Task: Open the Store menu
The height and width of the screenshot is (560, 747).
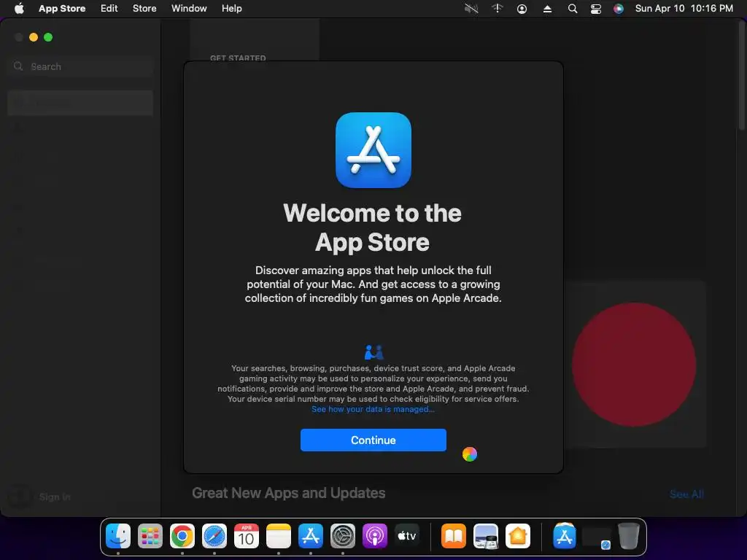Action: click(x=144, y=9)
